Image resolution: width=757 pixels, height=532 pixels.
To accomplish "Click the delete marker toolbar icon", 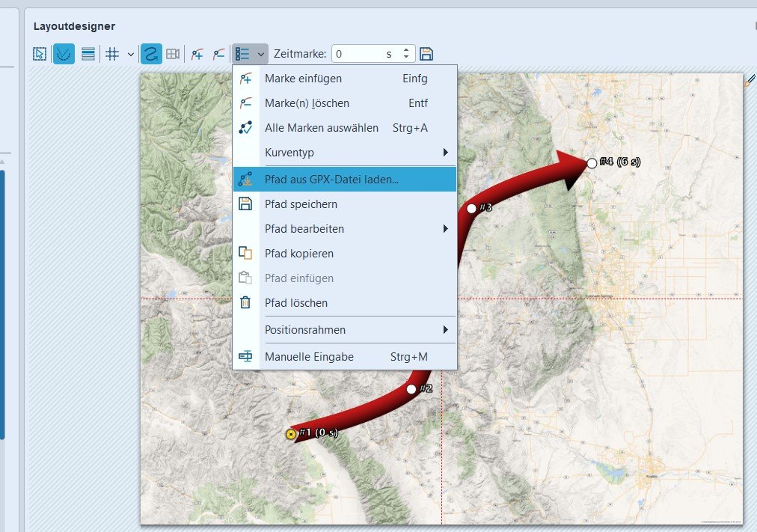I will 218,54.
